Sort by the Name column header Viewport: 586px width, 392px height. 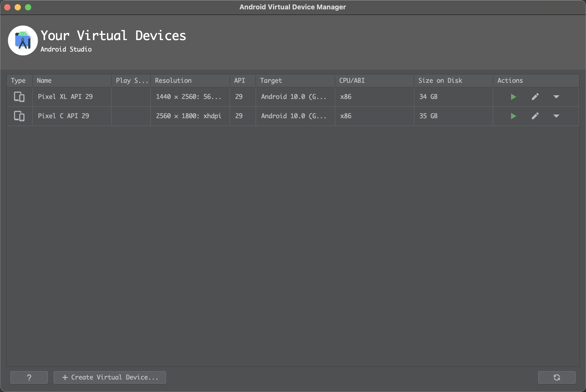(72, 81)
